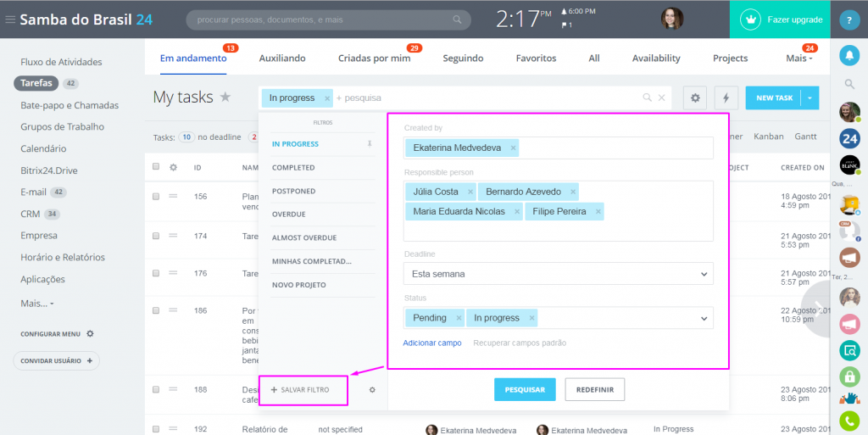Click the right sidebar search icon
The width and height of the screenshot is (868, 435).
coord(849,84)
